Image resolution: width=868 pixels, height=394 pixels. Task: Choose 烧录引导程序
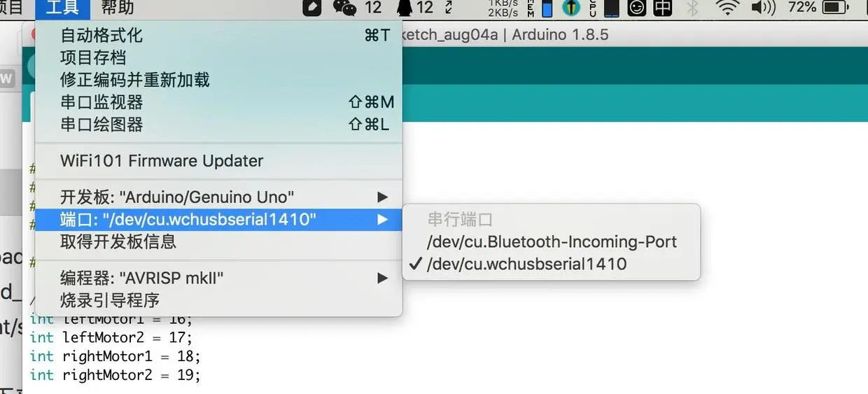pyautogui.click(x=218, y=301)
